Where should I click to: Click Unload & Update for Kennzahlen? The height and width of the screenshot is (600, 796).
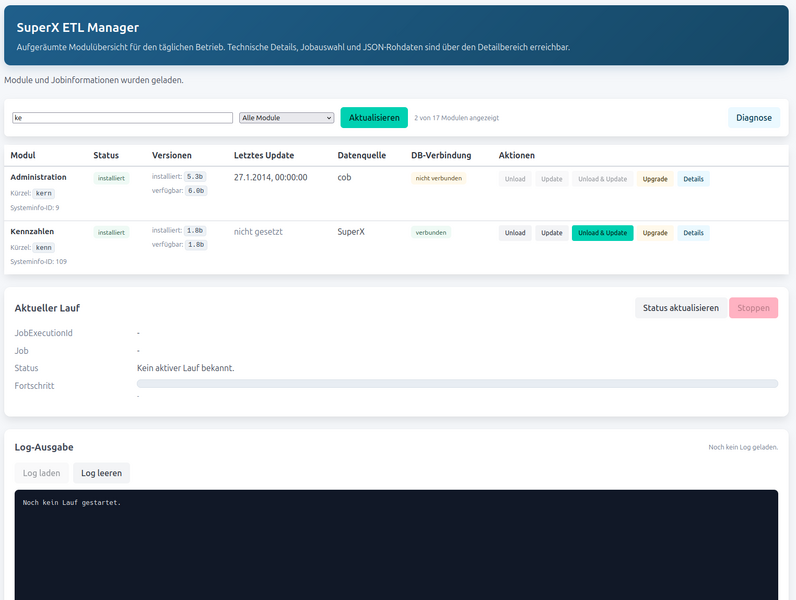coord(603,233)
